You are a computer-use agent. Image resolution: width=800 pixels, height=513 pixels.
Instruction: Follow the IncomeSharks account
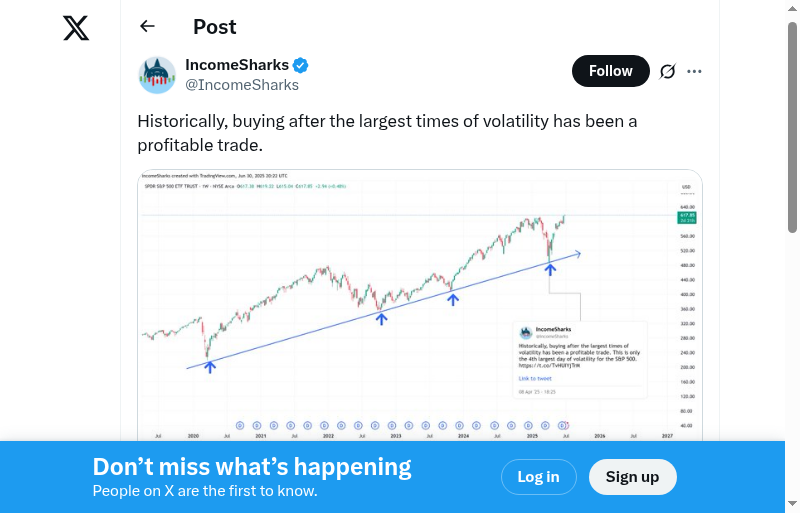coord(610,71)
